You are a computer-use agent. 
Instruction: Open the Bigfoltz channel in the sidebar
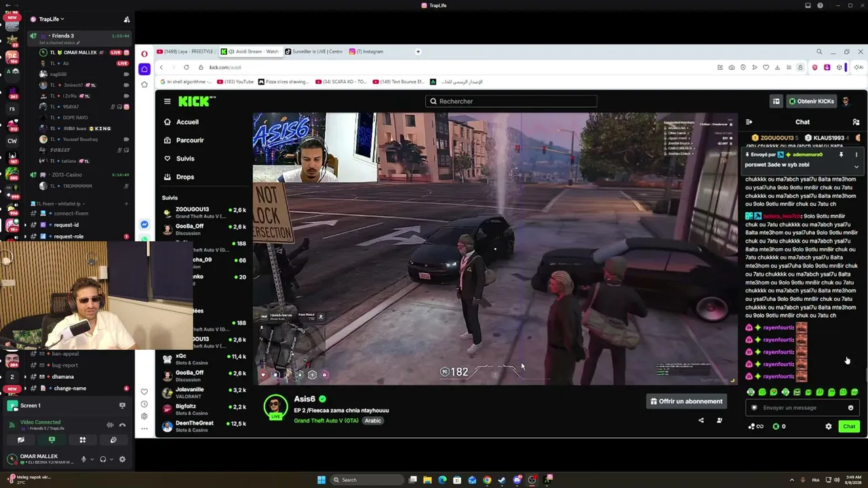(203, 409)
